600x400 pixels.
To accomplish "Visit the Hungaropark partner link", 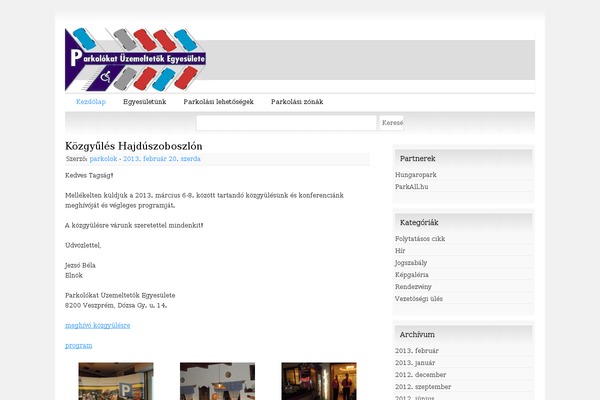I will tap(416, 175).
